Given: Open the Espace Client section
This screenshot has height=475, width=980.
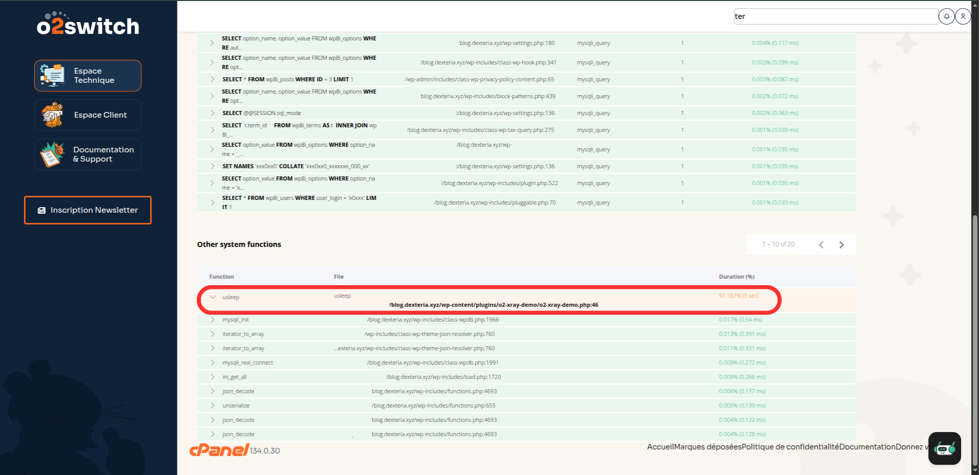Looking at the screenshot, I should (x=88, y=115).
